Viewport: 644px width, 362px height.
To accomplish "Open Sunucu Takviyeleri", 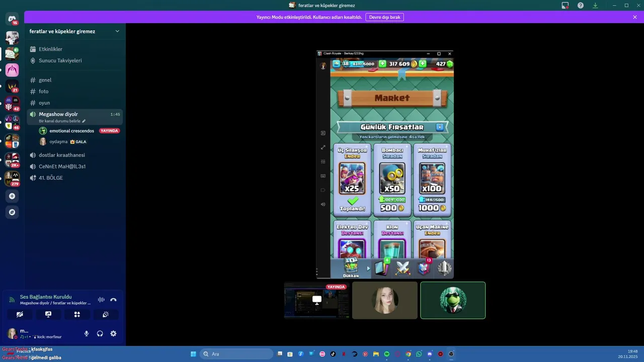I will (74, 60).
